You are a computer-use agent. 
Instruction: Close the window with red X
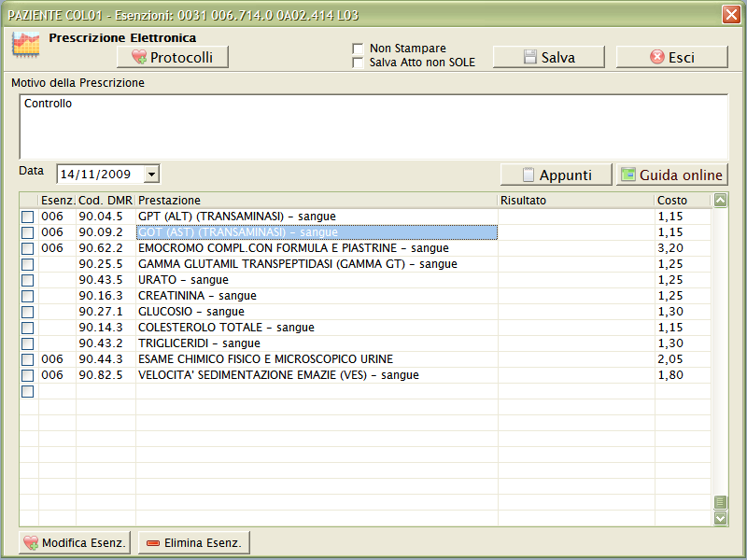tap(731, 14)
